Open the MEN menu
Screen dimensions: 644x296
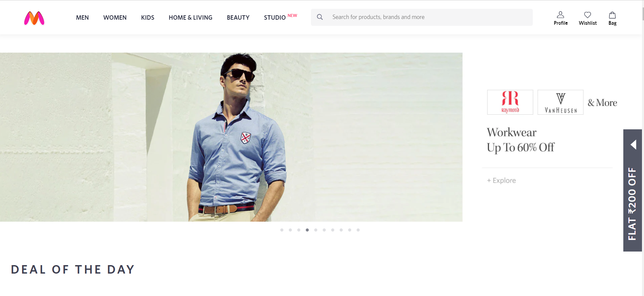tap(82, 18)
